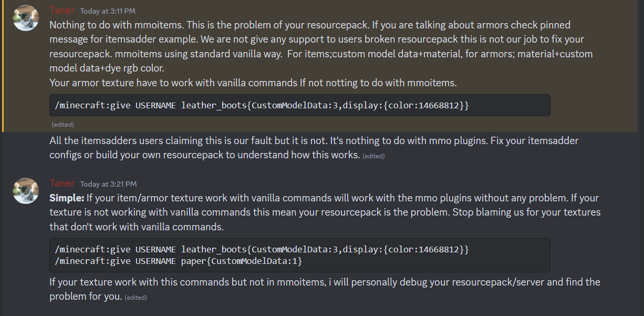This screenshot has width=644, height=316.
Task: Click the single-line leather_boots code block
Action: coord(300,105)
